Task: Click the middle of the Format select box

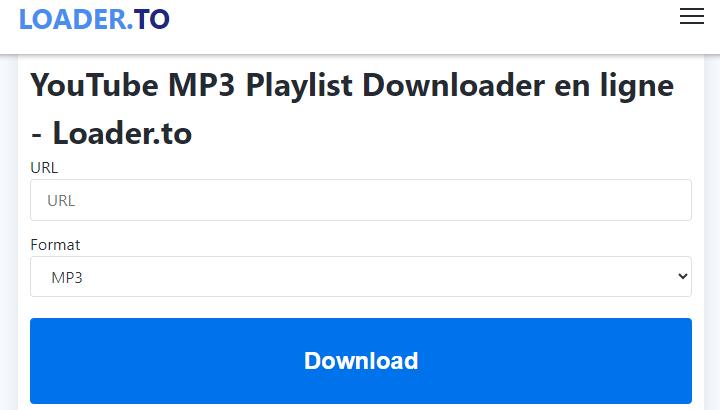Action: (361, 276)
